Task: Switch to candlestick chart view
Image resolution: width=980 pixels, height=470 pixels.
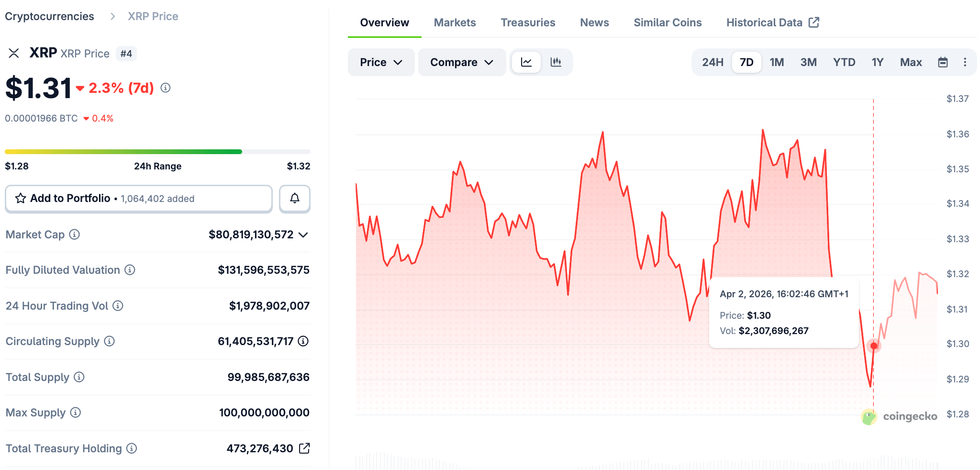Action: point(556,62)
